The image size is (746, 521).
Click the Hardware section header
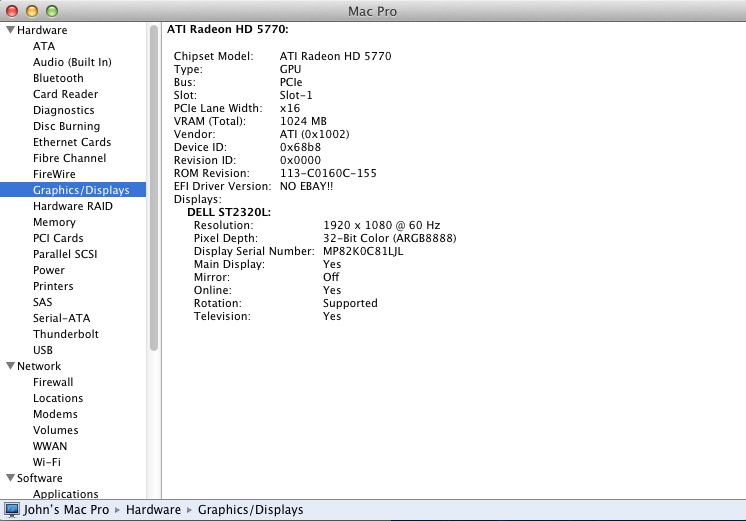[x=42, y=30]
